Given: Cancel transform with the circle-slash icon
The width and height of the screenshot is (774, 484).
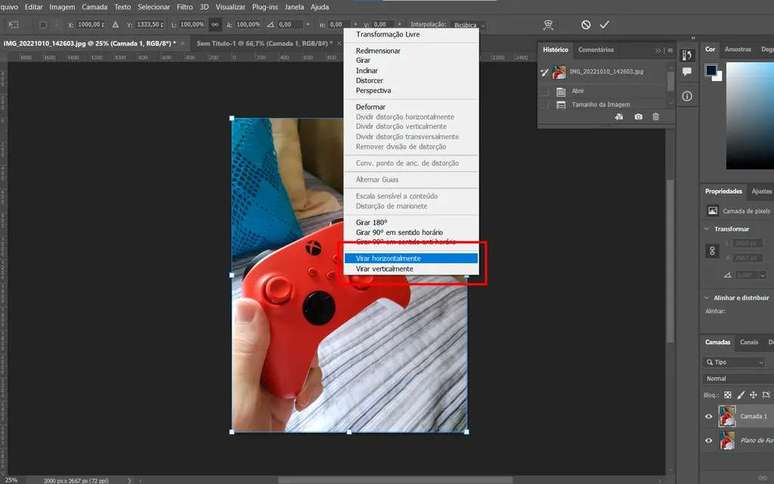Looking at the screenshot, I should [x=585, y=25].
